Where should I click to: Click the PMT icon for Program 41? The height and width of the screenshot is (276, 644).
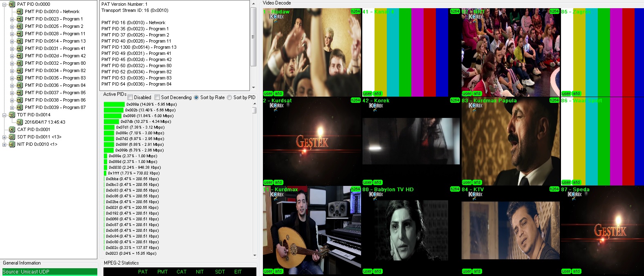coord(19,48)
